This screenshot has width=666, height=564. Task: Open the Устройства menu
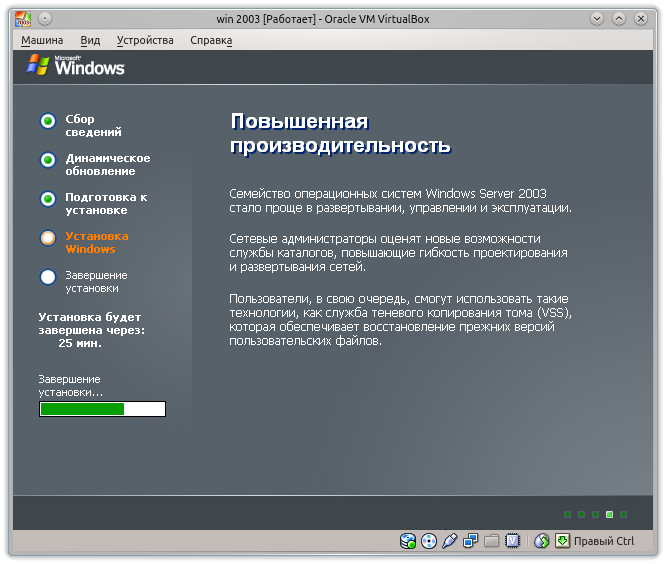click(145, 40)
